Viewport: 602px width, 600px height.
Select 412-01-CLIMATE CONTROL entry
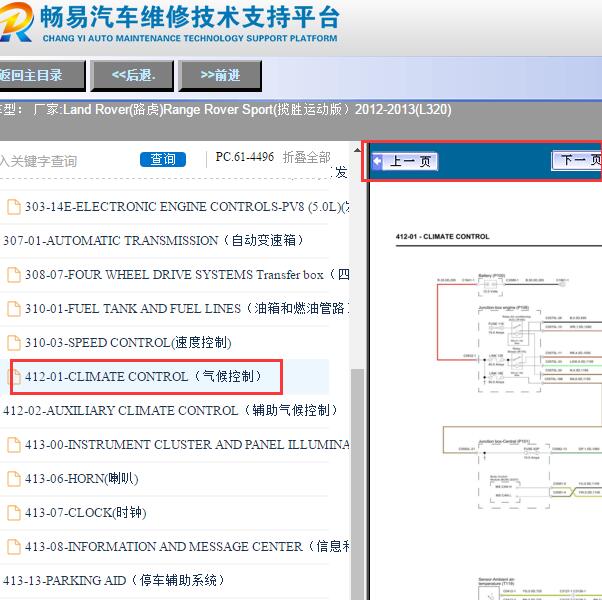pos(144,377)
